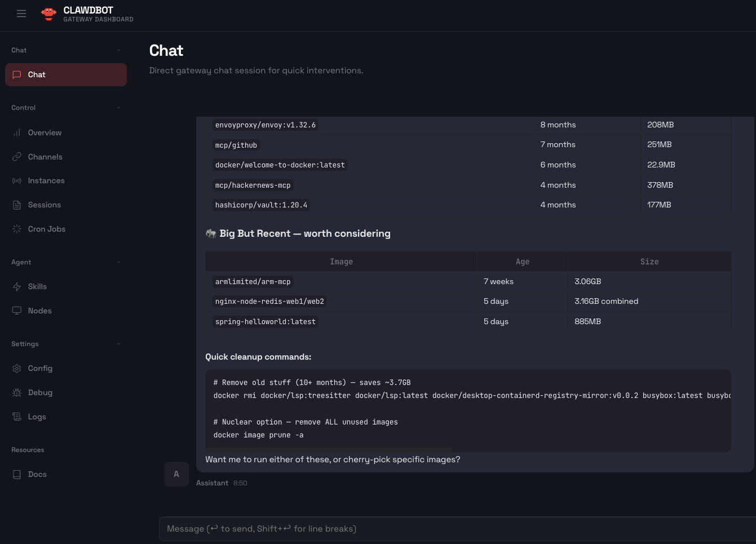The width and height of the screenshot is (756, 544).
Task: Collapse the Agent sidebar section
Action: click(x=118, y=262)
